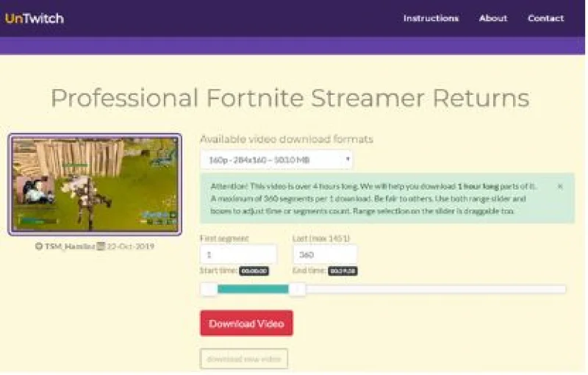
Task: Go to the About page
Action: coord(493,18)
